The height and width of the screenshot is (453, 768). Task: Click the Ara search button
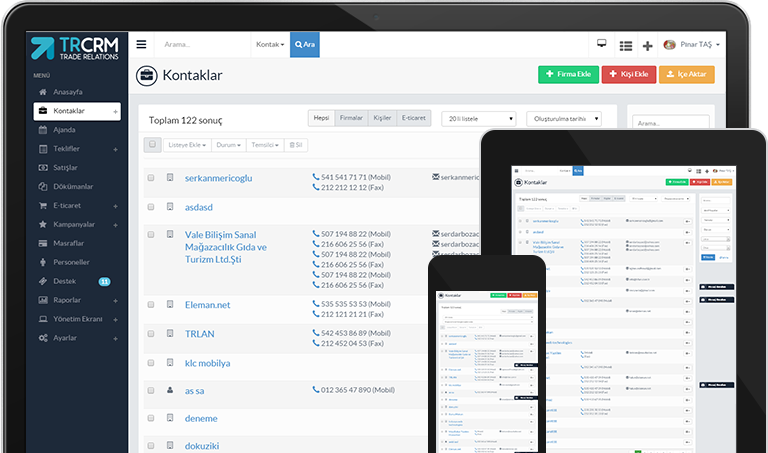305,45
